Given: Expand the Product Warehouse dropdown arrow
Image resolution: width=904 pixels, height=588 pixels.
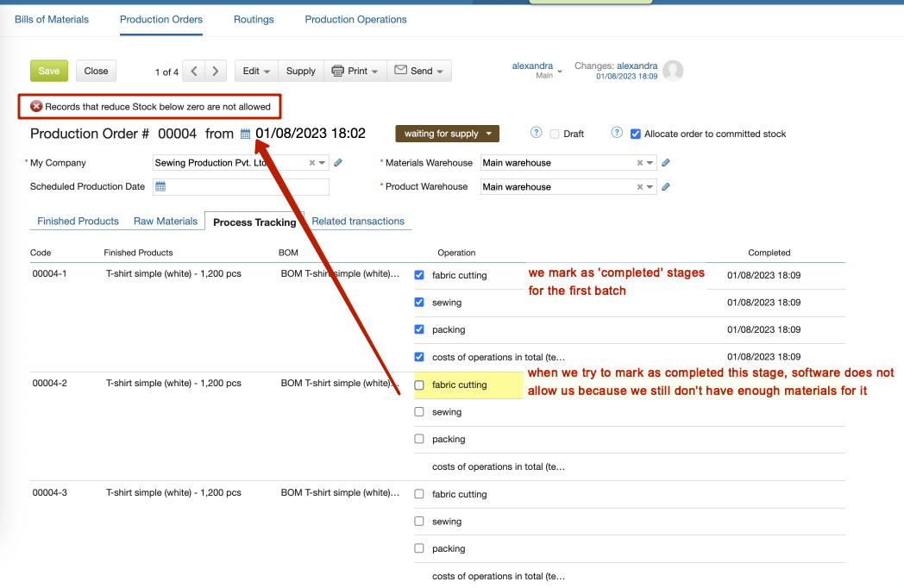Looking at the screenshot, I should (650, 187).
